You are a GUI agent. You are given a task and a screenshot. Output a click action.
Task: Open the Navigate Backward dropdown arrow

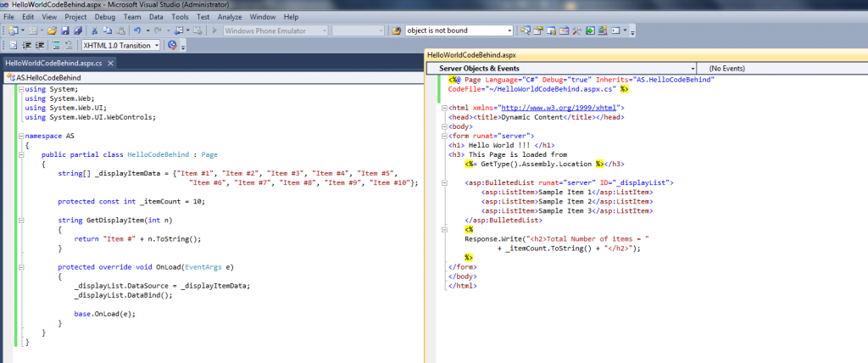click(187, 31)
